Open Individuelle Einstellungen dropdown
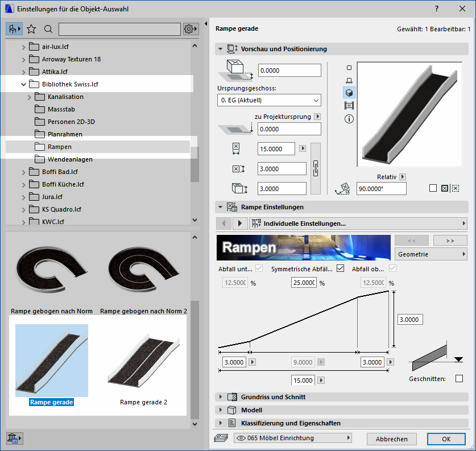This screenshot has height=451, width=476. [x=358, y=224]
